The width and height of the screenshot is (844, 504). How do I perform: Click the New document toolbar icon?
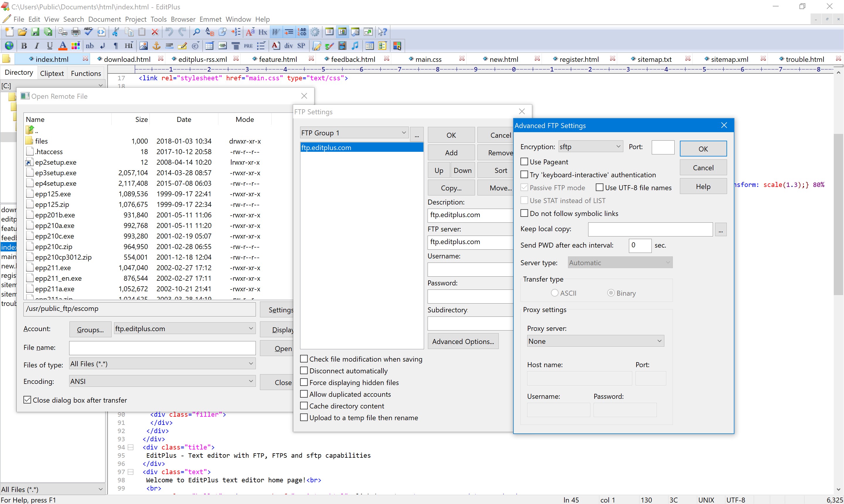[9, 32]
